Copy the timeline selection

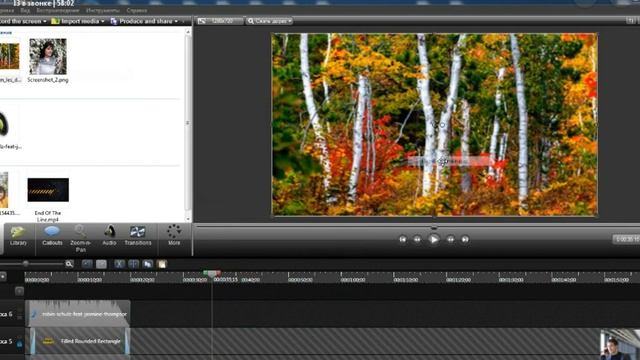(x=148, y=264)
